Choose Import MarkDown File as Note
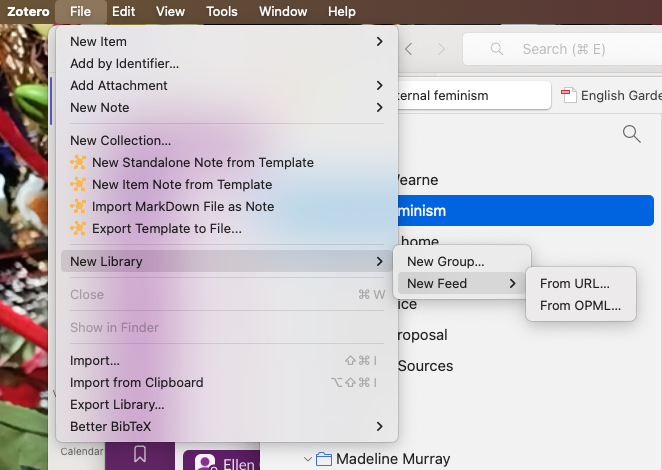 point(227,206)
